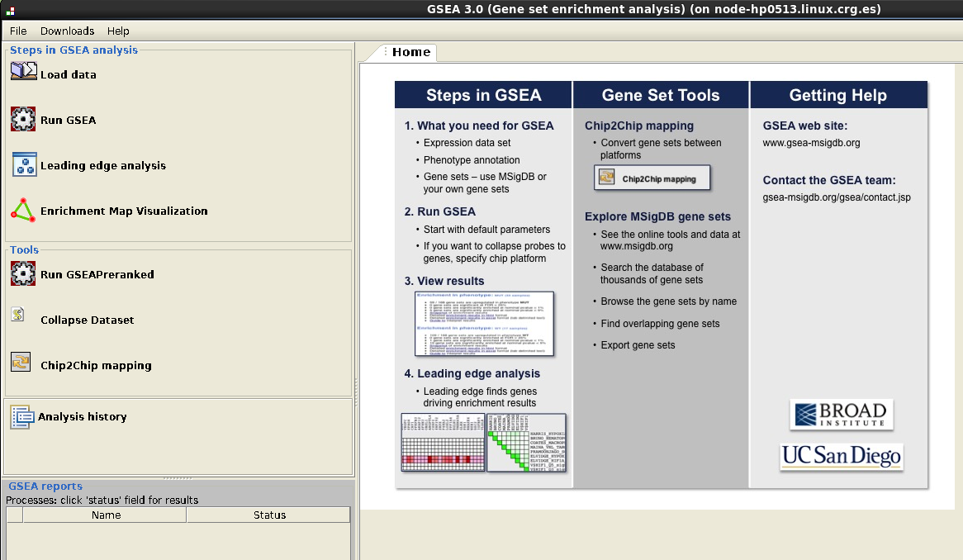Click Status column header in reports table

(x=269, y=515)
